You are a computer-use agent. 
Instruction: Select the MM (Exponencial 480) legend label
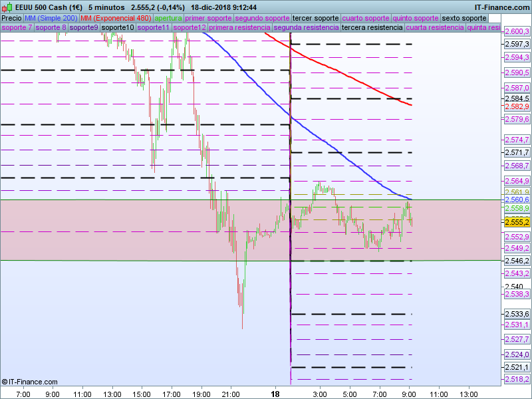tap(116, 18)
